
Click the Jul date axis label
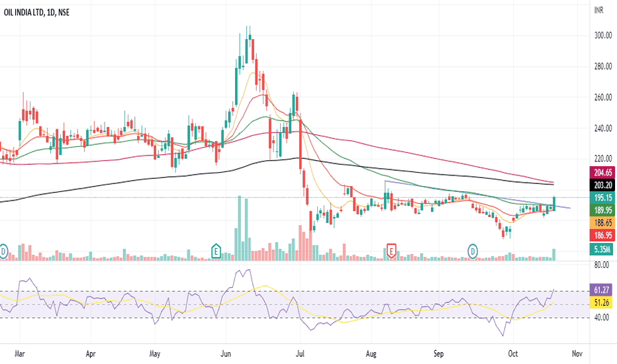pos(300,354)
